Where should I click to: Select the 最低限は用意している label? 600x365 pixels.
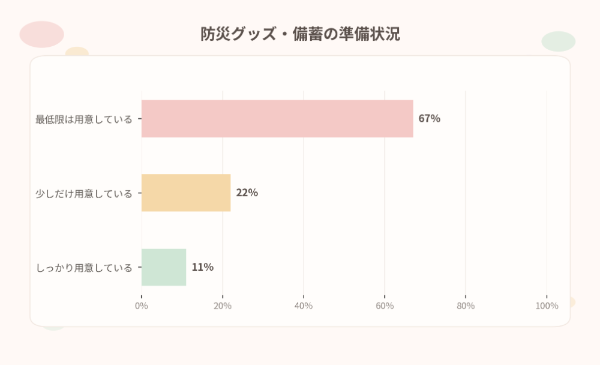[x=84, y=119]
